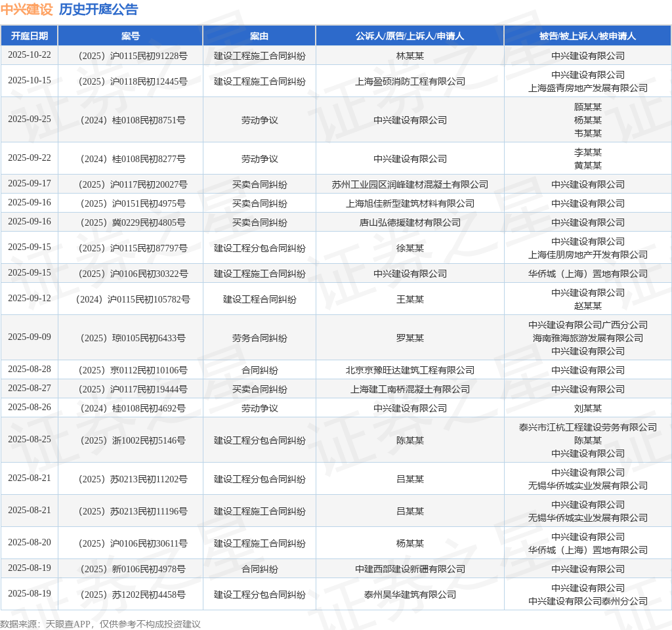The image size is (672, 630).
Task: Click case number 京0112民初10106号
Action: click(x=148, y=370)
